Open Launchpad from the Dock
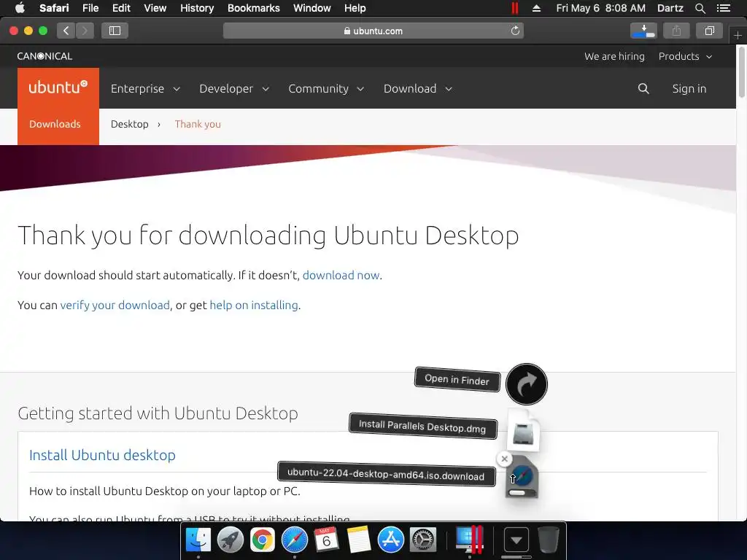The height and width of the screenshot is (560, 747). (230, 540)
